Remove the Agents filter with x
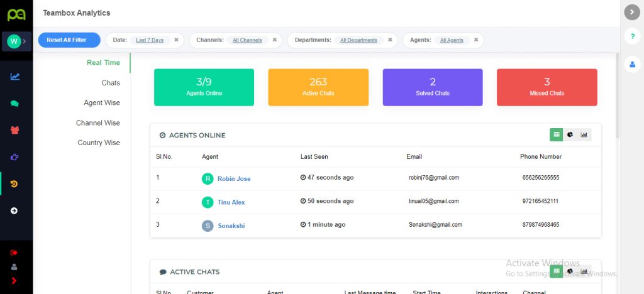 click(x=476, y=40)
